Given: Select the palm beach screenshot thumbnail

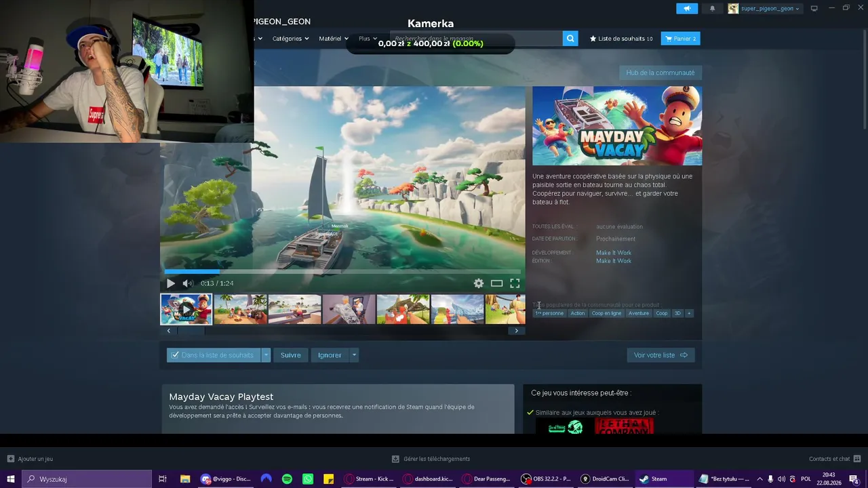Looking at the screenshot, I should (x=241, y=309).
